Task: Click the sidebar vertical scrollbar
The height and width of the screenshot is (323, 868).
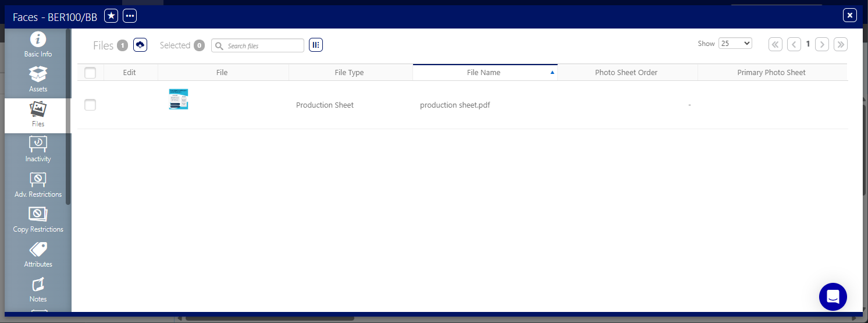Action: click(x=69, y=116)
